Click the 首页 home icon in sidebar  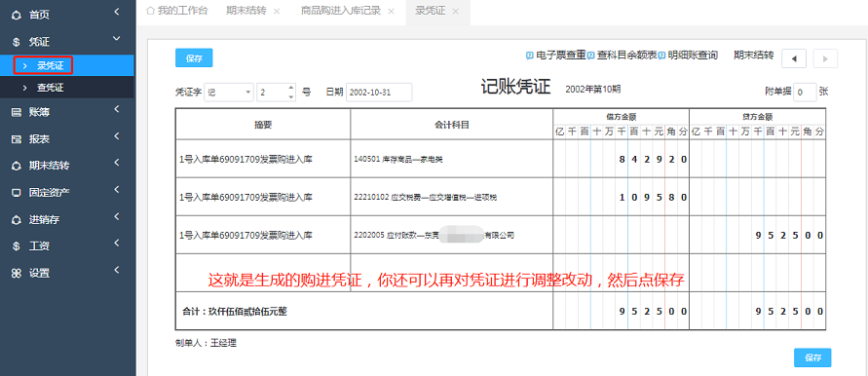(17, 15)
